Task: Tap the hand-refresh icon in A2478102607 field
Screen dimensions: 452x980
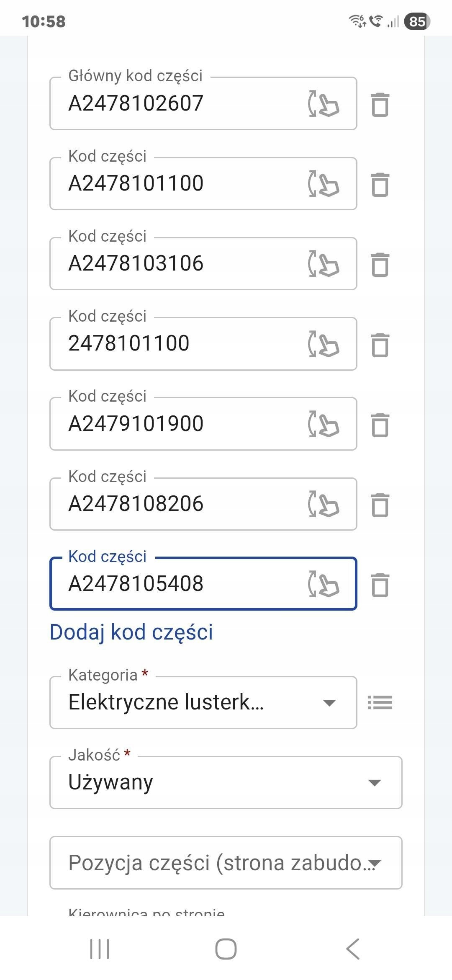Action: click(324, 103)
